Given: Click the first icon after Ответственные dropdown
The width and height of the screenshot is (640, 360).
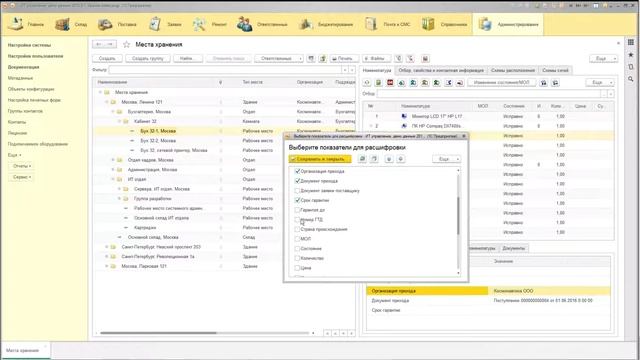Looking at the screenshot, I should click(311, 59).
